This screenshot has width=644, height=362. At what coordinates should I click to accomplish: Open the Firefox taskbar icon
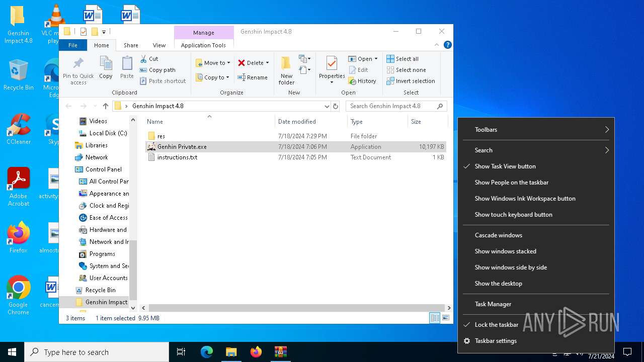(x=256, y=352)
